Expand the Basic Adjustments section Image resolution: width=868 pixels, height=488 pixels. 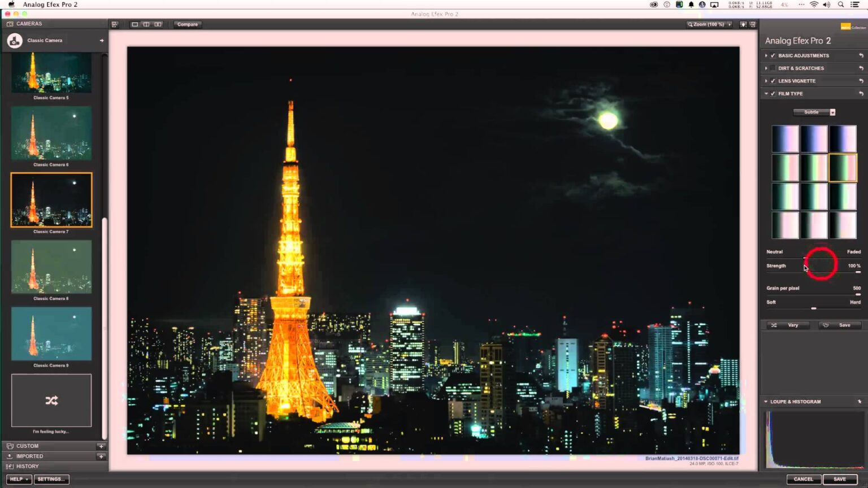[766, 55]
